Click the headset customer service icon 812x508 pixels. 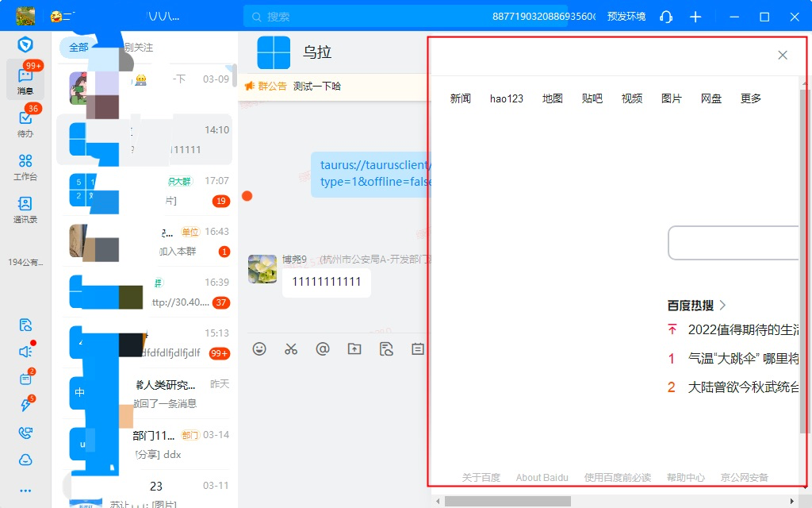point(666,17)
